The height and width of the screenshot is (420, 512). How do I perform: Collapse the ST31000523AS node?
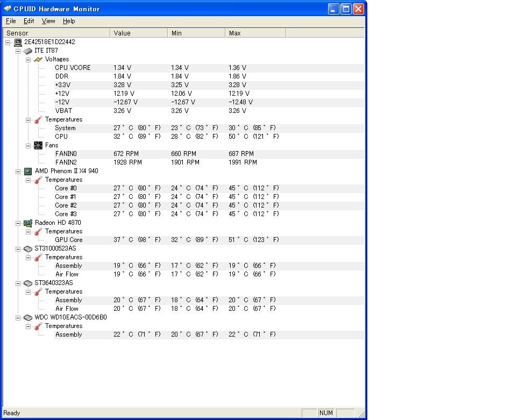(x=18, y=249)
